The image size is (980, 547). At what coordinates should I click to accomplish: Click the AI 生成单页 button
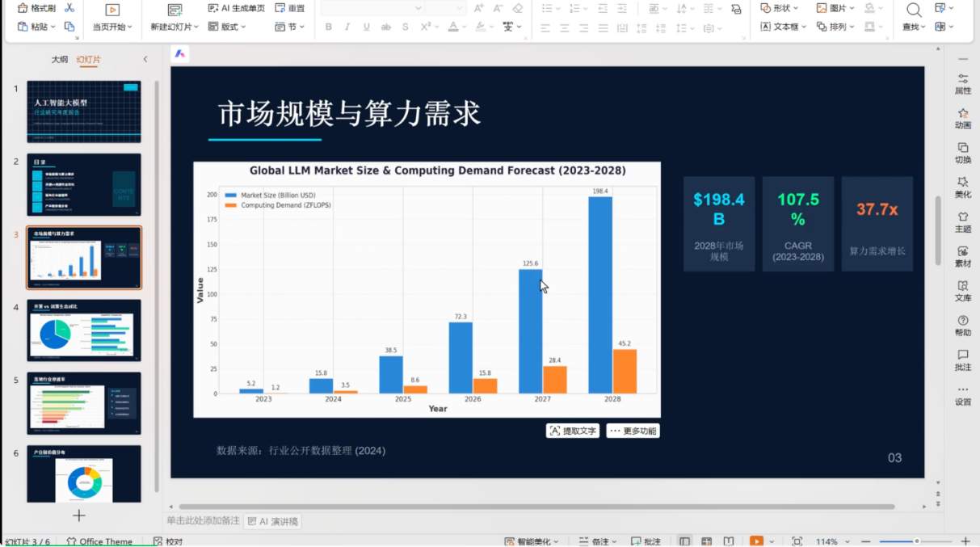pos(236,8)
